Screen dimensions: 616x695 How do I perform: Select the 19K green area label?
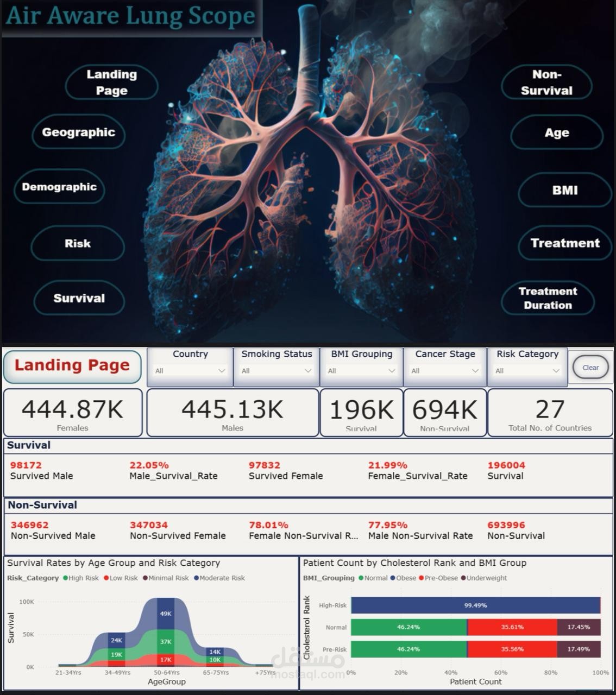(117, 655)
